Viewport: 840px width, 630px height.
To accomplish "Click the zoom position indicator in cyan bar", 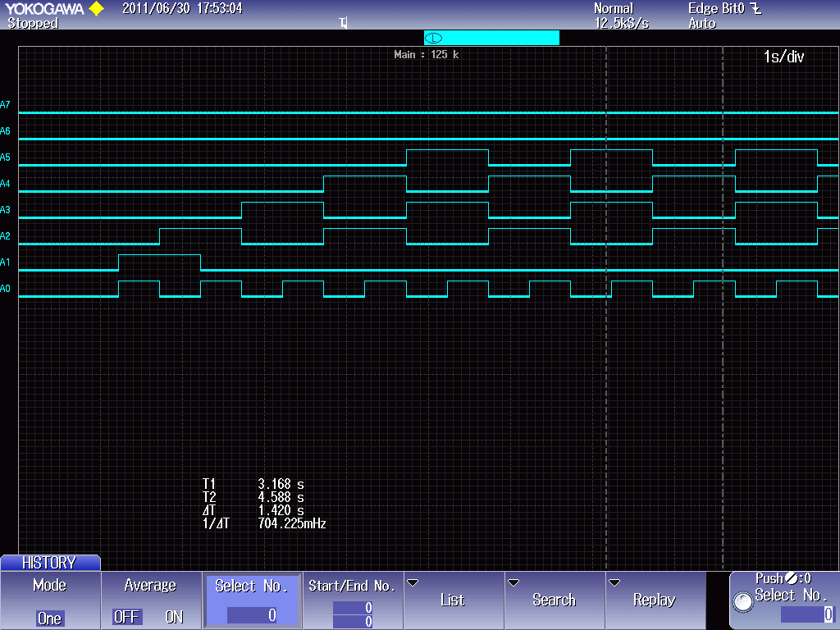I will (433, 38).
